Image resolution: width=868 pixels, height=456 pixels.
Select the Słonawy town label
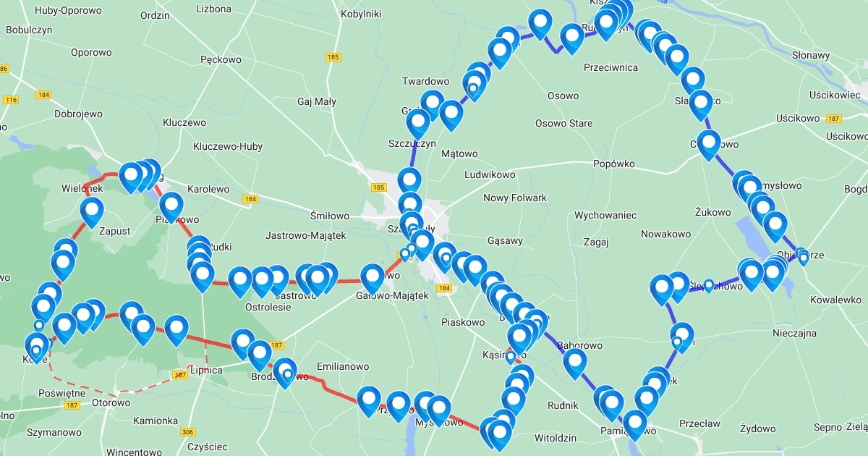click(x=811, y=55)
